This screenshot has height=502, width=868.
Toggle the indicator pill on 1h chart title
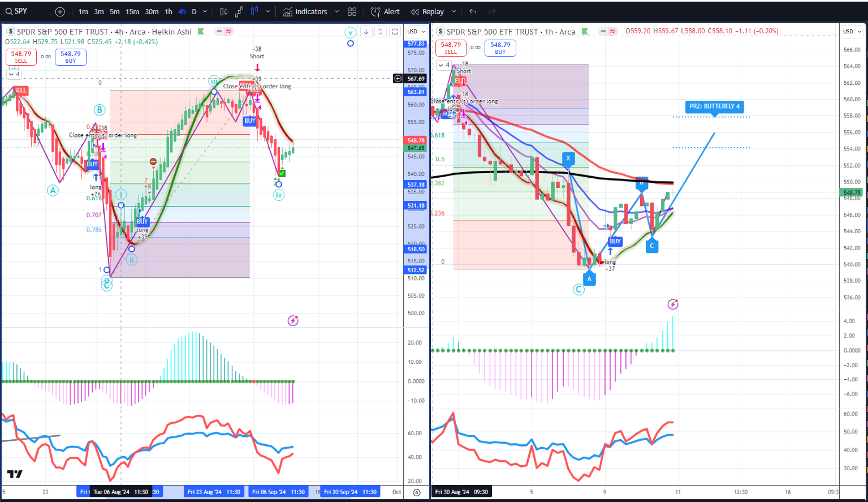[x=608, y=32]
